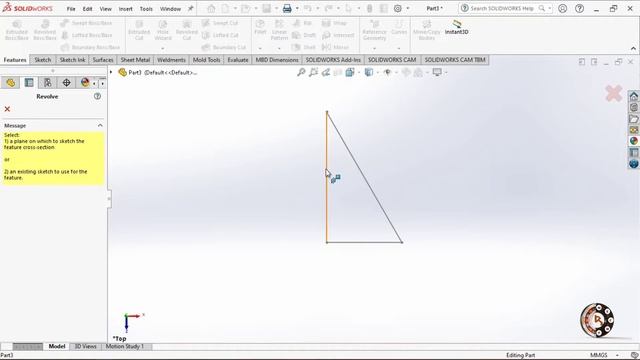
Task: Open Revolve PropertyManager help question mark
Action: (97, 96)
